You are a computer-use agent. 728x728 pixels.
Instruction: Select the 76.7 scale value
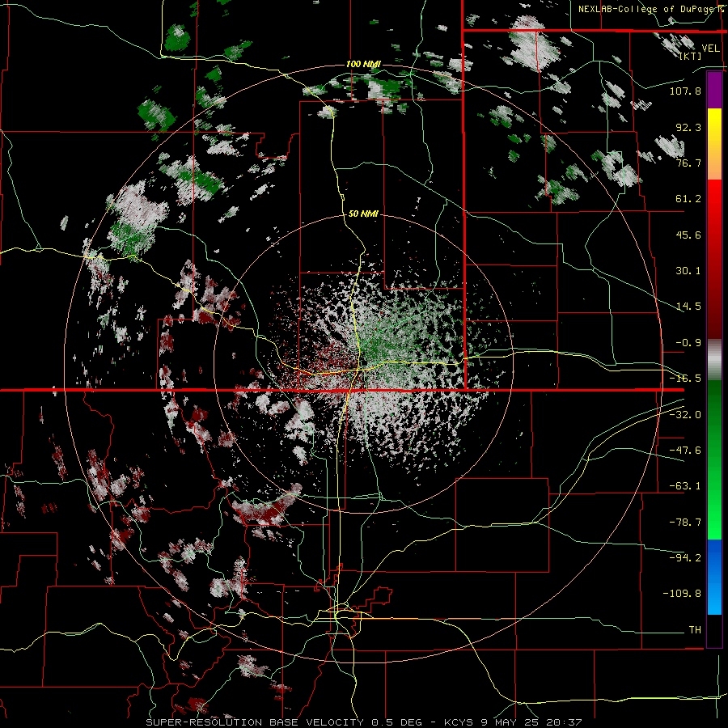tap(688, 163)
